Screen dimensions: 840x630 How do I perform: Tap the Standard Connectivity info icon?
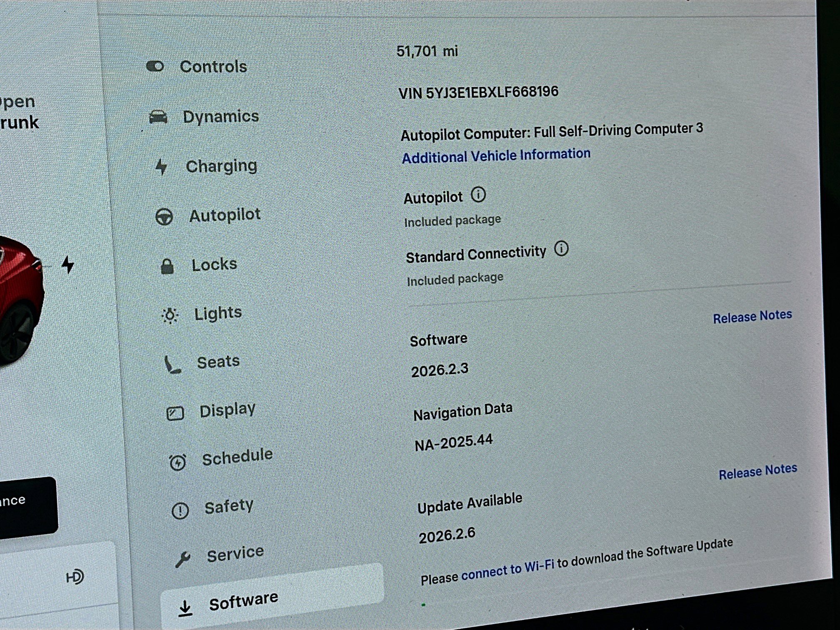[562, 249]
